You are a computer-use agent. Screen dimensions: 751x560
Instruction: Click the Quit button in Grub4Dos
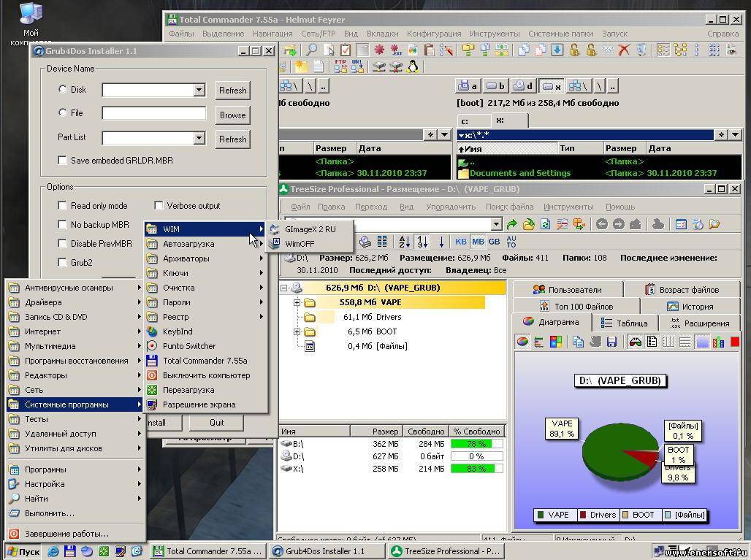[x=216, y=422]
